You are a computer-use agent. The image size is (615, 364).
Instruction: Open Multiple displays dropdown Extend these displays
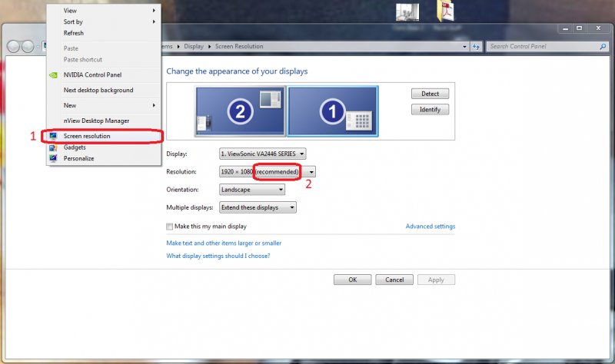258,207
